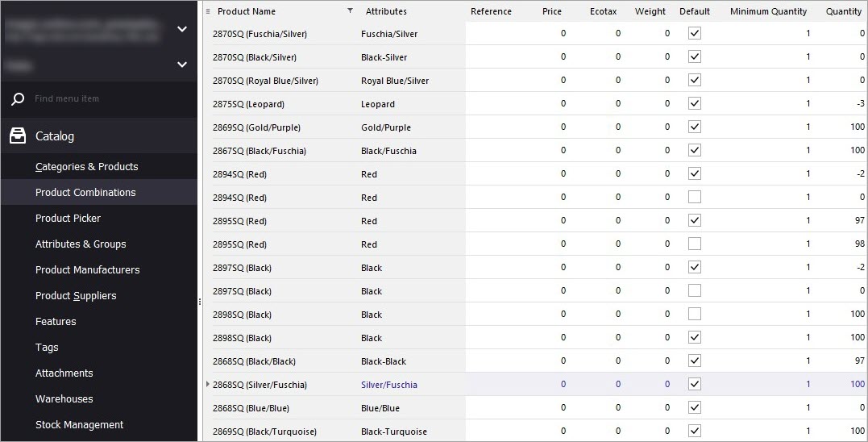Click quantity -3 in the Leopard row
The width and height of the screenshot is (868, 442).
(x=860, y=103)
